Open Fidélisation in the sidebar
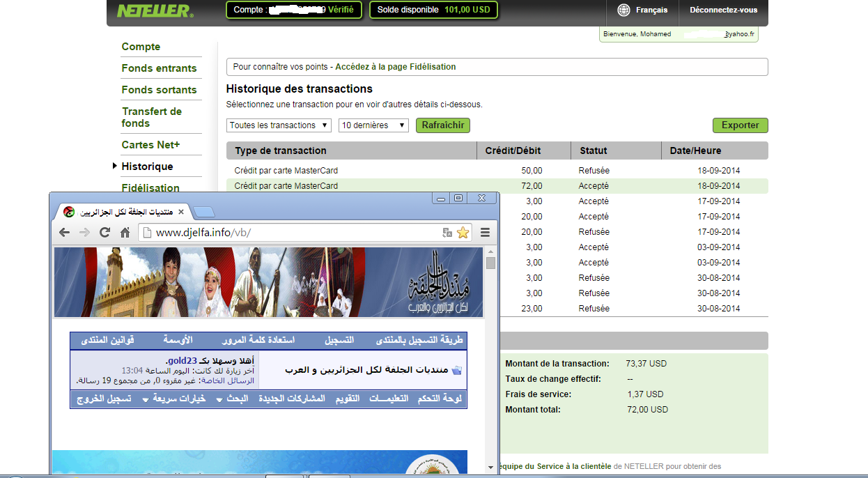 tap(150, 188)
